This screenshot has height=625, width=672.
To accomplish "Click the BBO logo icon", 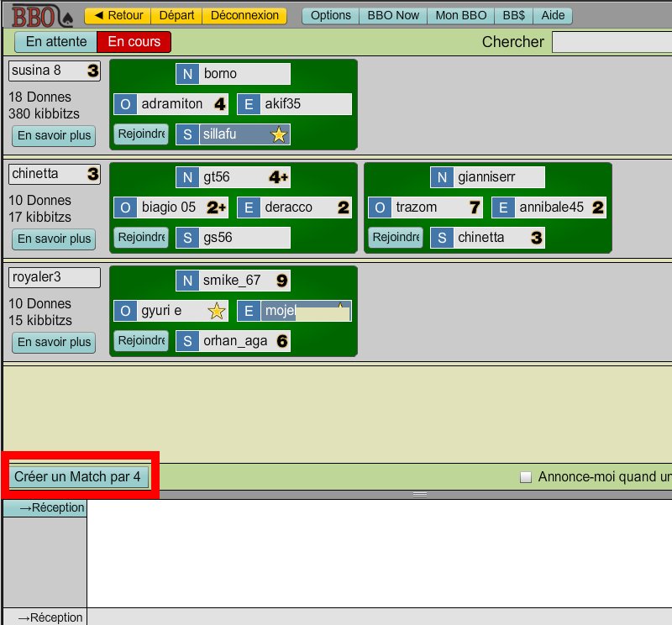I will [x=41, y=16].
